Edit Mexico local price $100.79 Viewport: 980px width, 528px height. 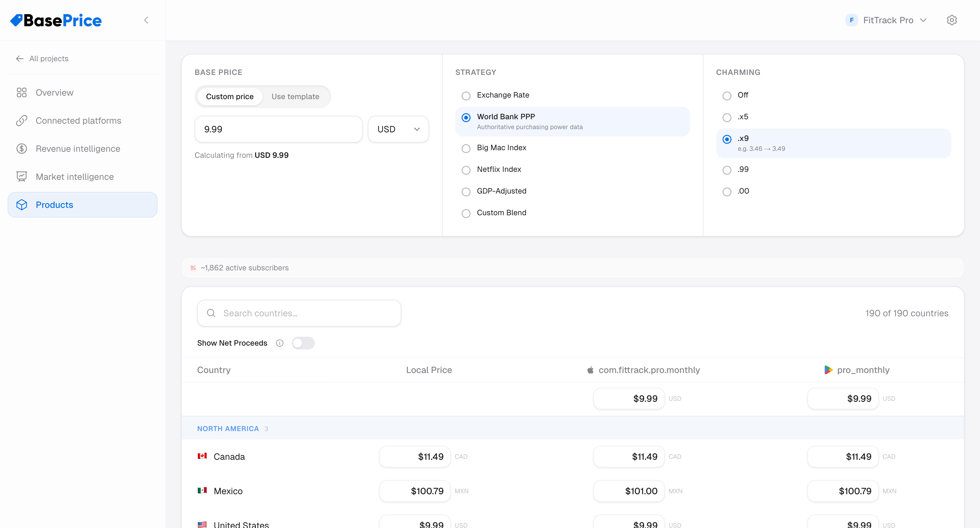pyautogui.click(x=415, y=491)
